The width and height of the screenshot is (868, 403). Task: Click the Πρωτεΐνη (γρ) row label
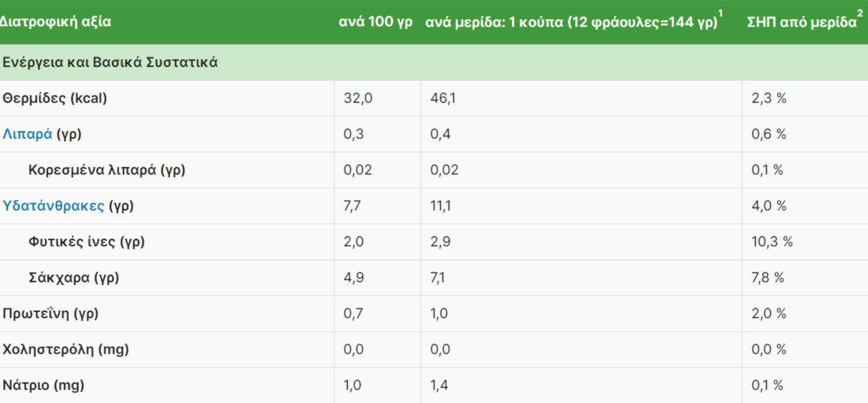(x=50, y=314)
